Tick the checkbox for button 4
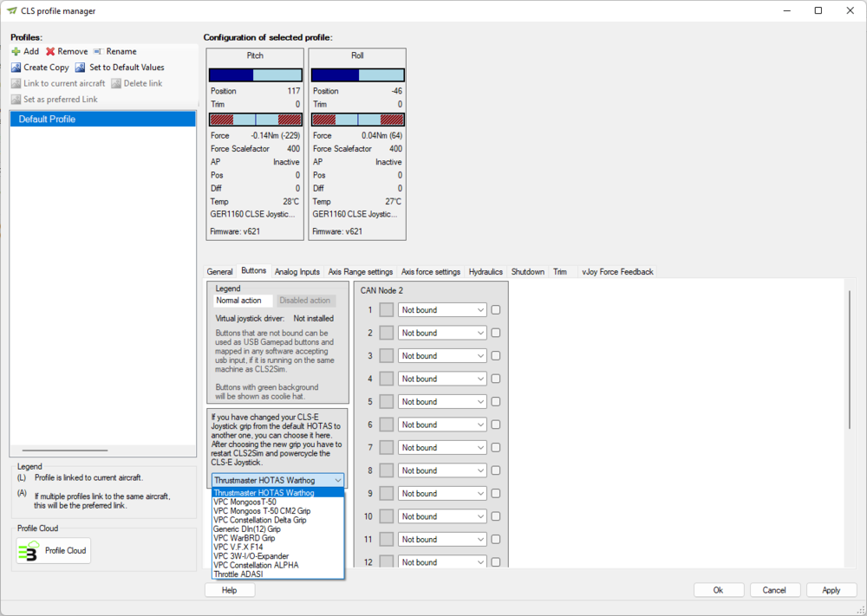Screen dimensions: 867x616 pyautogui.click(x=496, y=379)
